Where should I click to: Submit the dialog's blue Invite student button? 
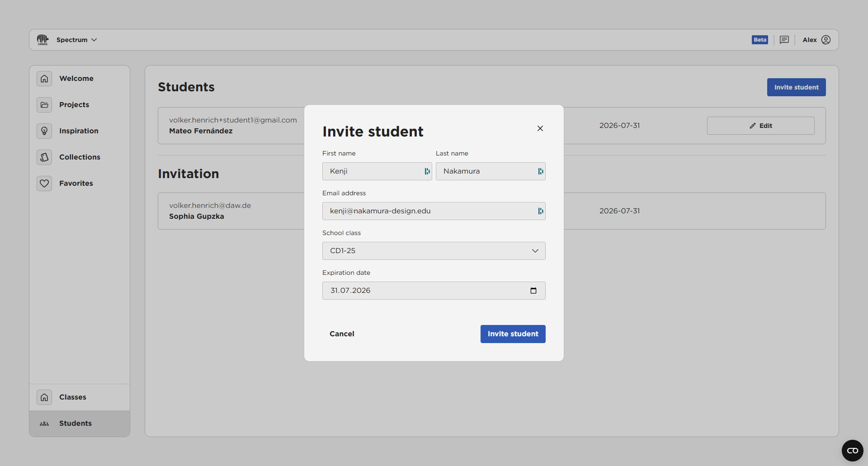point(513,334)
